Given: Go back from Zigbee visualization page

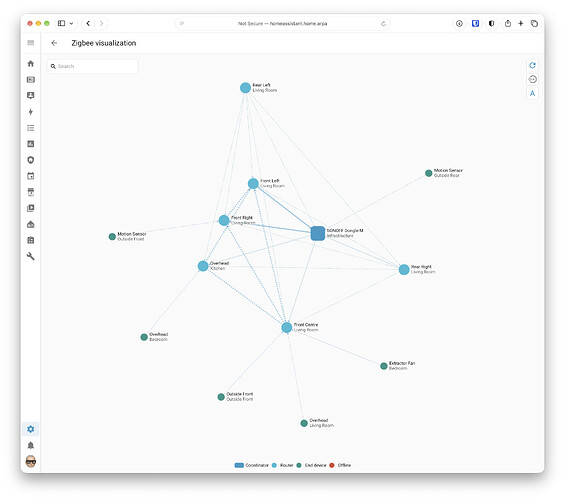Looking at the screenshot, I should tap(54, 43).
